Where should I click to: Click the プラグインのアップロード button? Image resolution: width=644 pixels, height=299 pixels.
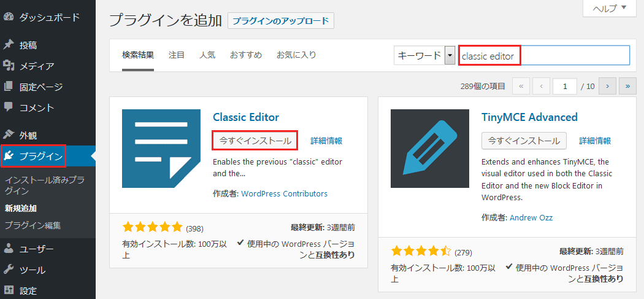tap(281, 21)
